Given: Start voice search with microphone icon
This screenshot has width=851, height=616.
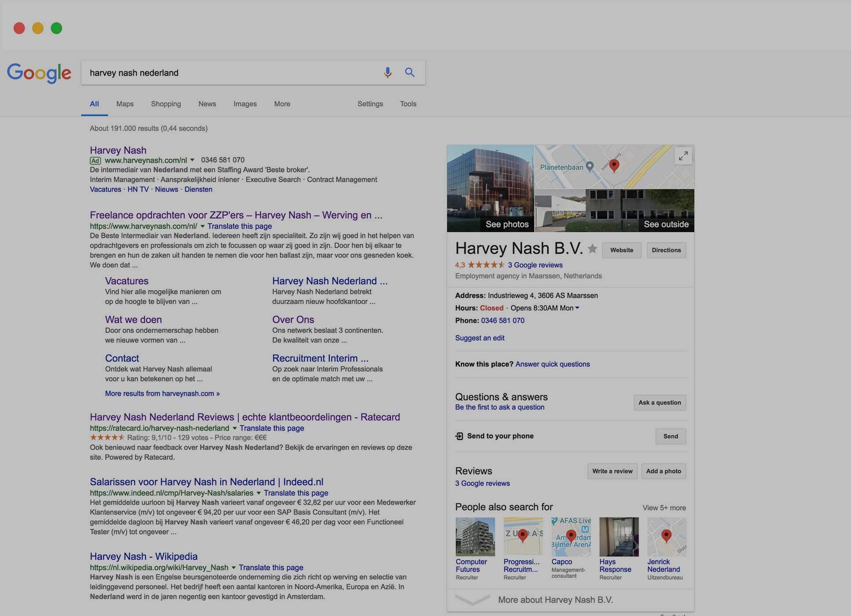Looking at the screenshot, I should click(x=387, y=73).
